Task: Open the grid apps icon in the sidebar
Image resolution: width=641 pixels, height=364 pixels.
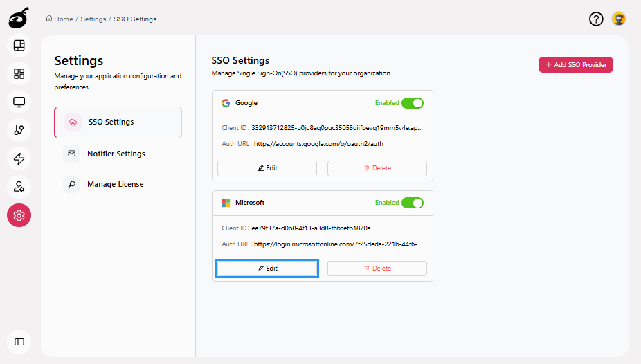Action: click(x=19, y=73)
